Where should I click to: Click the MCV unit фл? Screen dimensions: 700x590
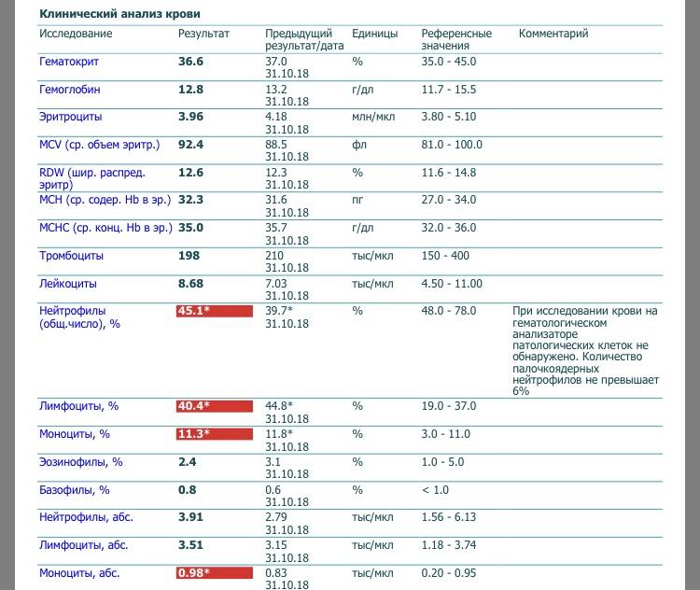[359, 145]
